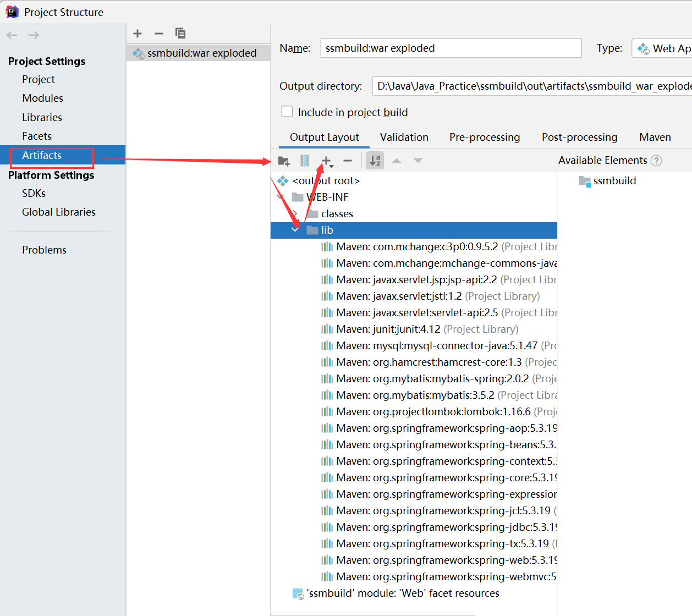Create archive in output layout toolbar
Screen dimensions: 692x616
tap(305, 161)
